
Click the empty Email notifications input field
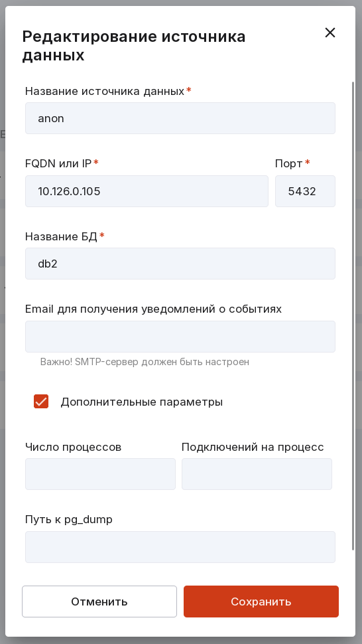(x=180, y=337)
